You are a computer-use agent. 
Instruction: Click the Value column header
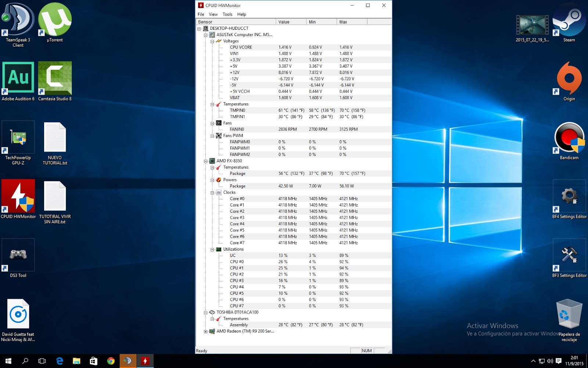291,22
